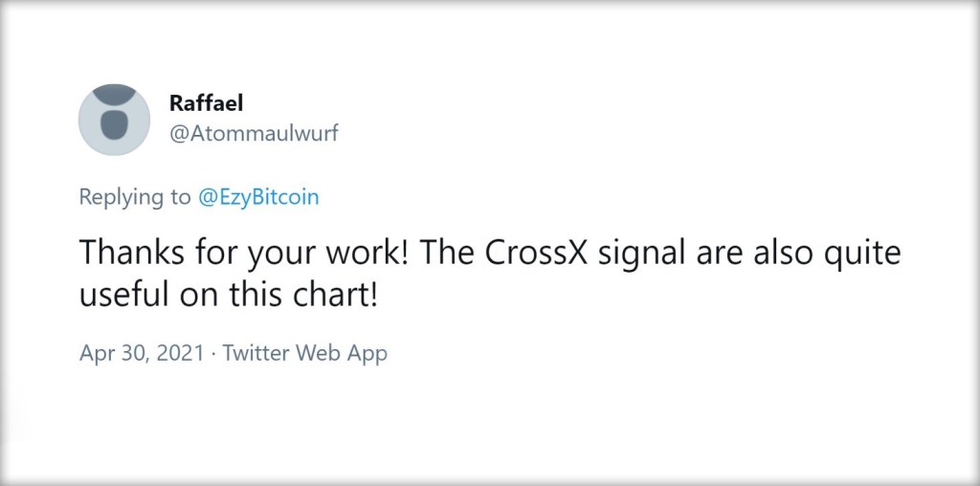Click the "Replying to" label

tap(135, 197)
